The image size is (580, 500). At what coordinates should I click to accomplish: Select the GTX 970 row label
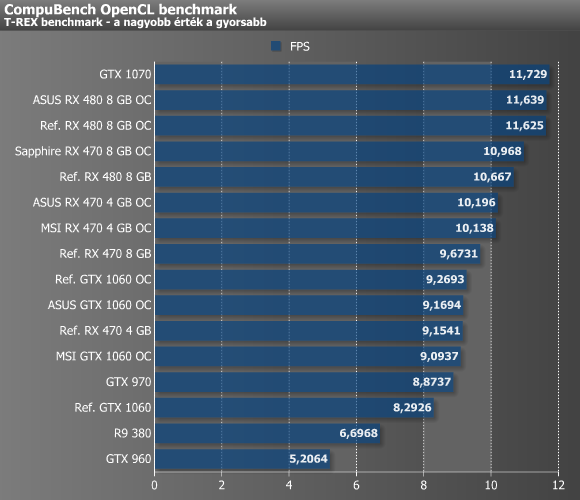129,382
